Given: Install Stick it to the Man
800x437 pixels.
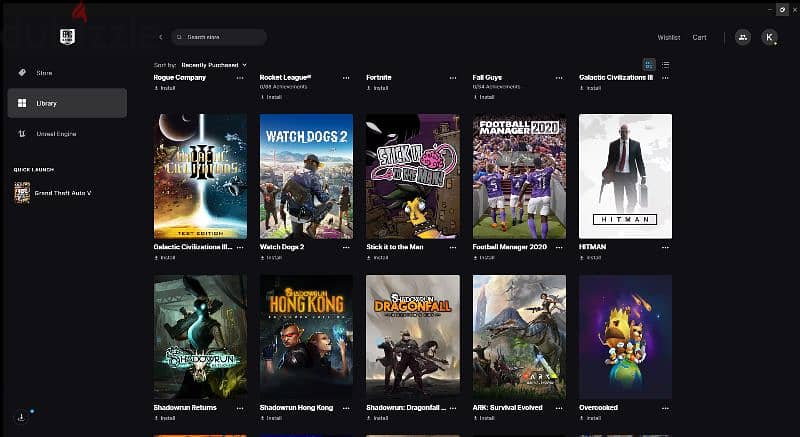Looking at the screenshot, I should coord(378,258).
